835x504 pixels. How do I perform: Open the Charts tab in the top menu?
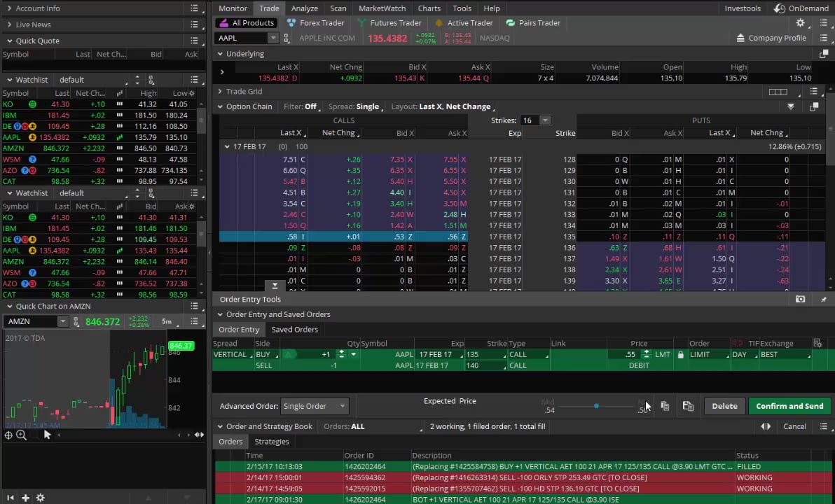(429, 8)
